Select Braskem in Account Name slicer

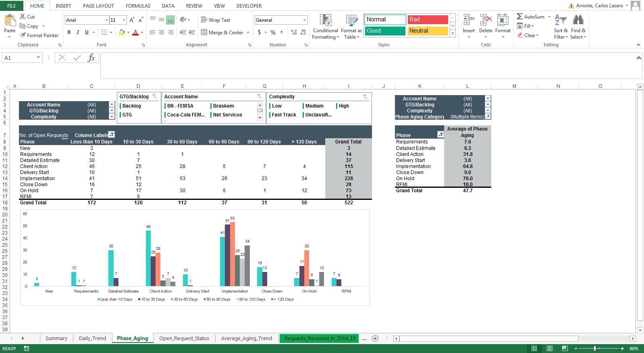tap(233, 106)
